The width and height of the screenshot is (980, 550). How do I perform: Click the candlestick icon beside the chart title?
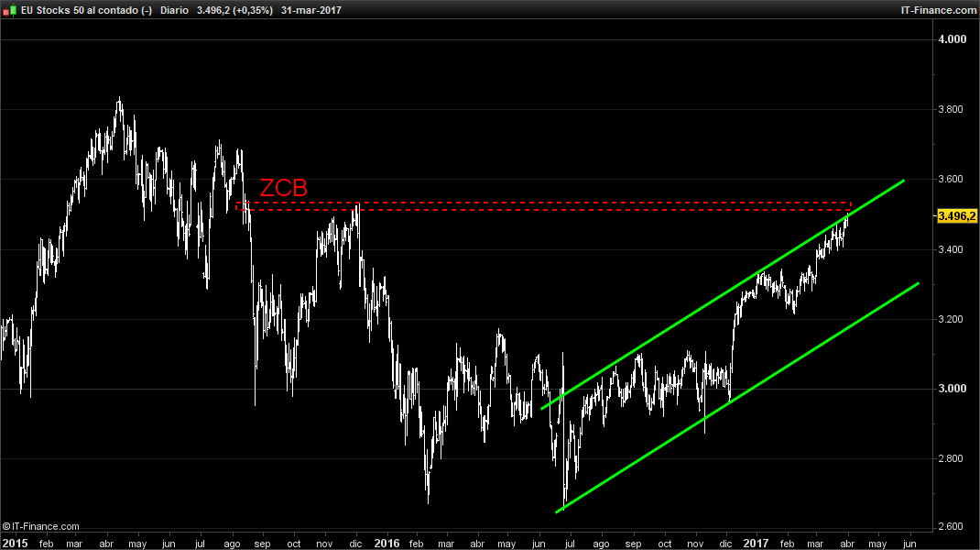pyautogui.click(x=9, y=11)
